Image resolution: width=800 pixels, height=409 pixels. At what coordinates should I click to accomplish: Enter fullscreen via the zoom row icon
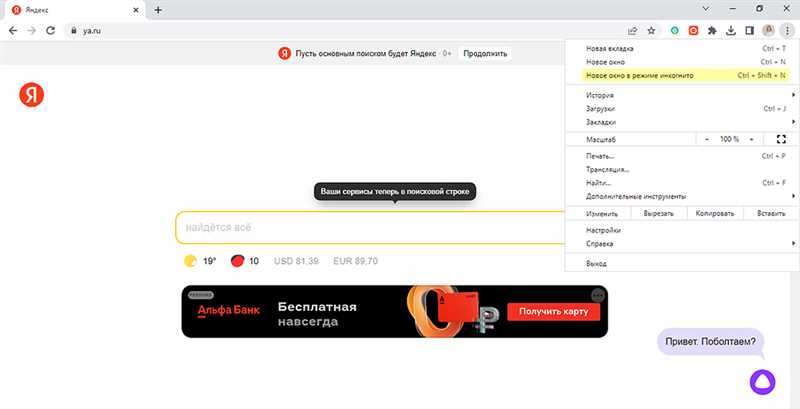781,139
